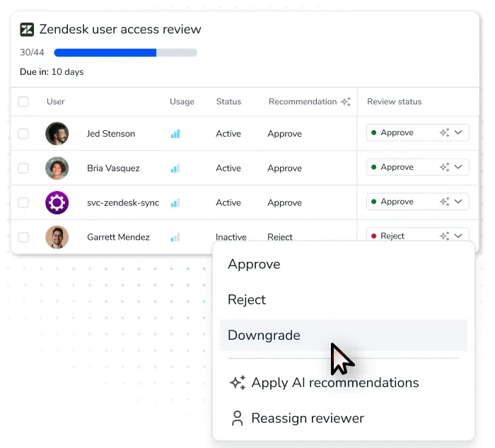Image resolution: width=495 pixels, height=448 pixels.
Task: Expand Bria Vasquez's review status chevron
Action: pos(458,167)
